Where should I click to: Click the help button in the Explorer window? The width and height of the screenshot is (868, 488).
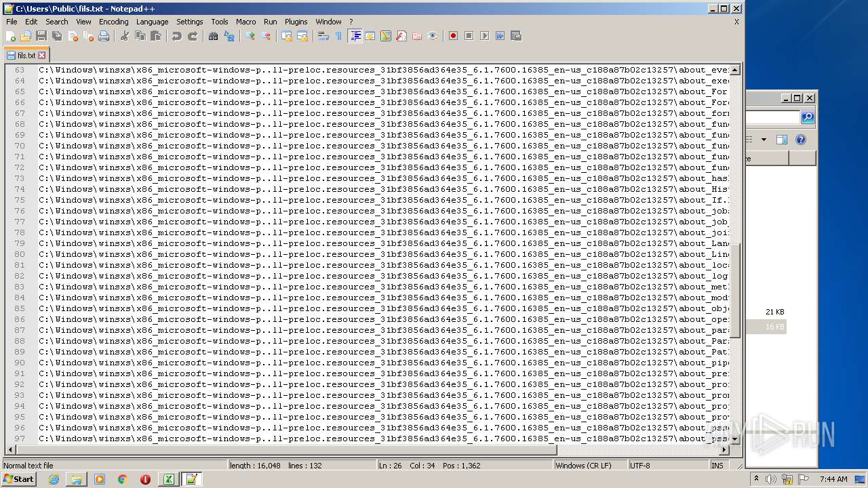click(800, 140)
